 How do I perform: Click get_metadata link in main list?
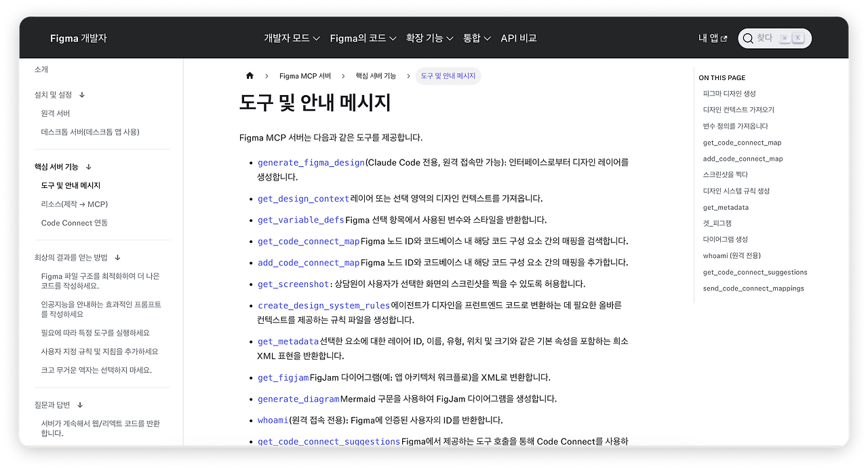pyautogui.click(x=288, y=341)
